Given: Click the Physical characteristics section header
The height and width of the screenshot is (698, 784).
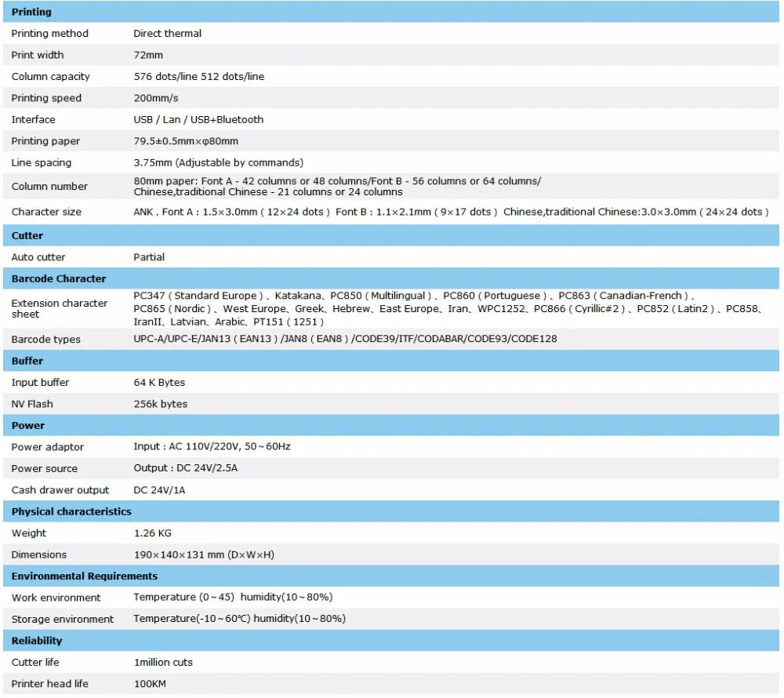Looking at the screenshot, I should point(391,511).
